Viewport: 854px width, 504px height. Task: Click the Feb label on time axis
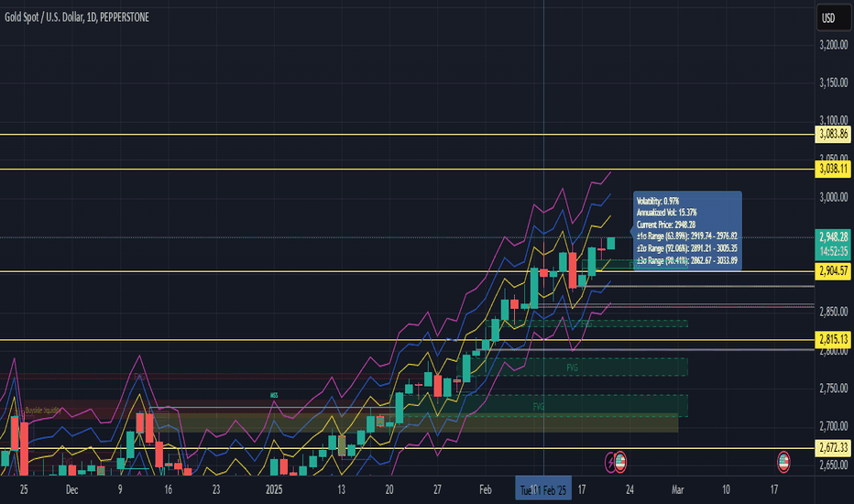486,490
